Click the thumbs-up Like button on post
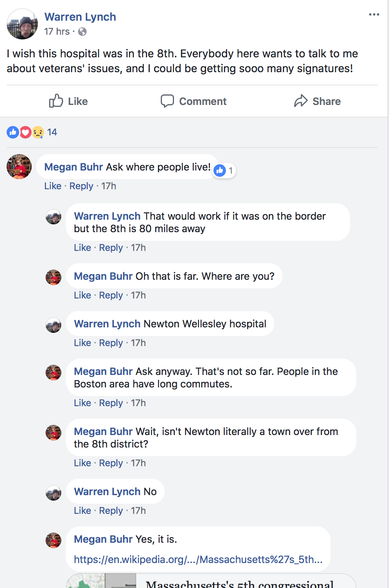Image resolution: width=389 pixels, height=588 pixels. 68,101
